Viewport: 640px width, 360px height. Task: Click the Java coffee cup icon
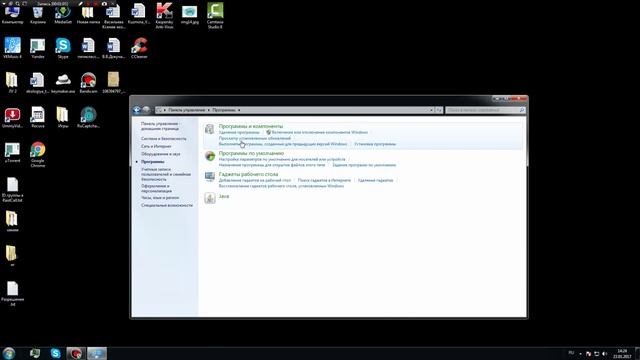tap(210, 198)
